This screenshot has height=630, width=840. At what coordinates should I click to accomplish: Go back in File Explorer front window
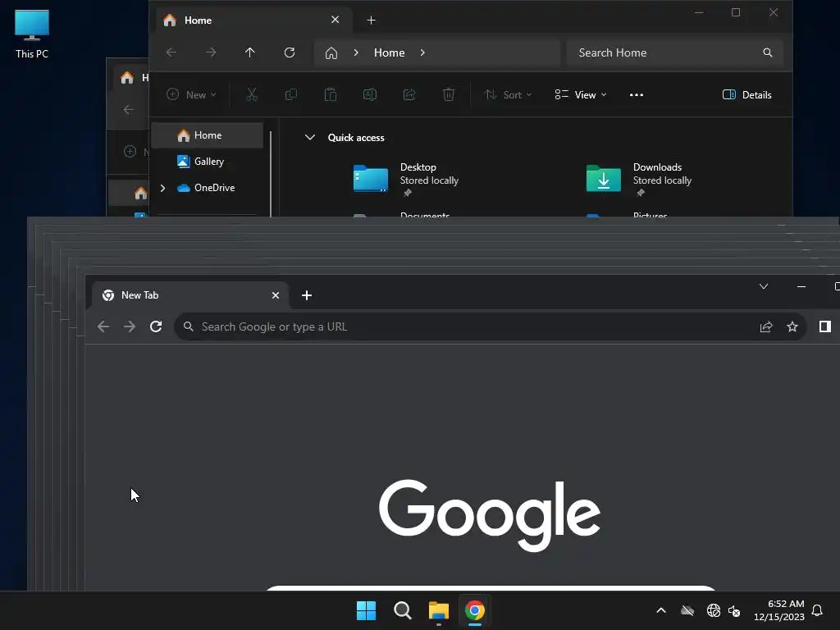tap(171, 52)
